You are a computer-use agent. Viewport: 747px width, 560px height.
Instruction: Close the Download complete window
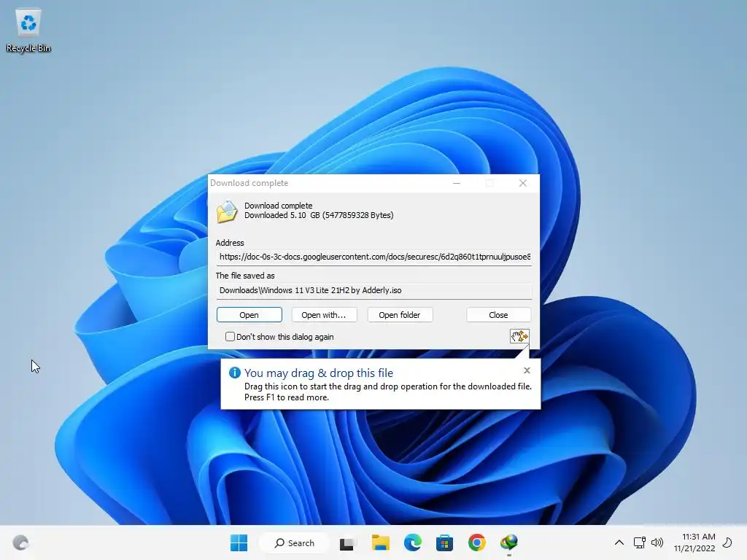coord(522,183)
